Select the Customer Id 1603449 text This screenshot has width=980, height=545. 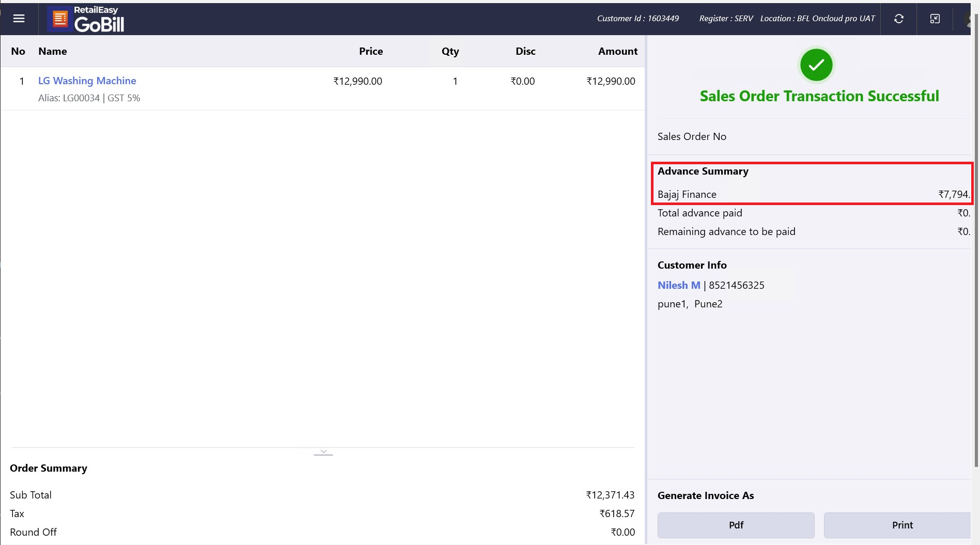pos(638,19)
